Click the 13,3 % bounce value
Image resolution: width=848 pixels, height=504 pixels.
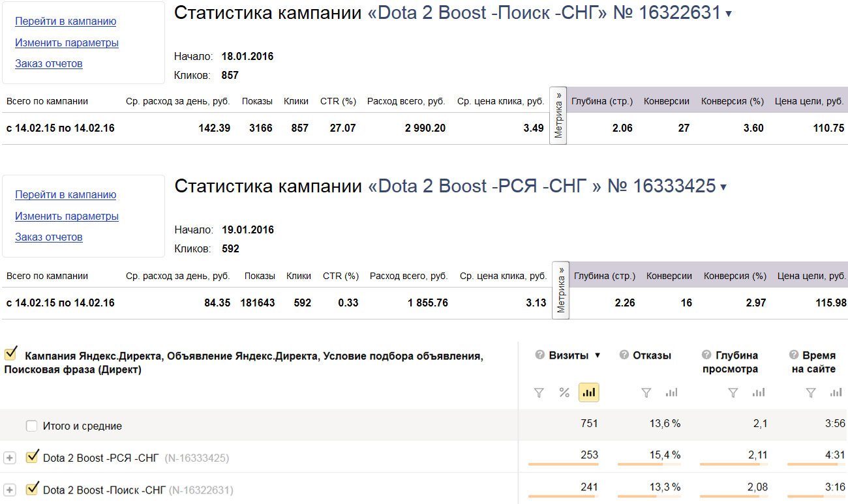coord(665,486)
